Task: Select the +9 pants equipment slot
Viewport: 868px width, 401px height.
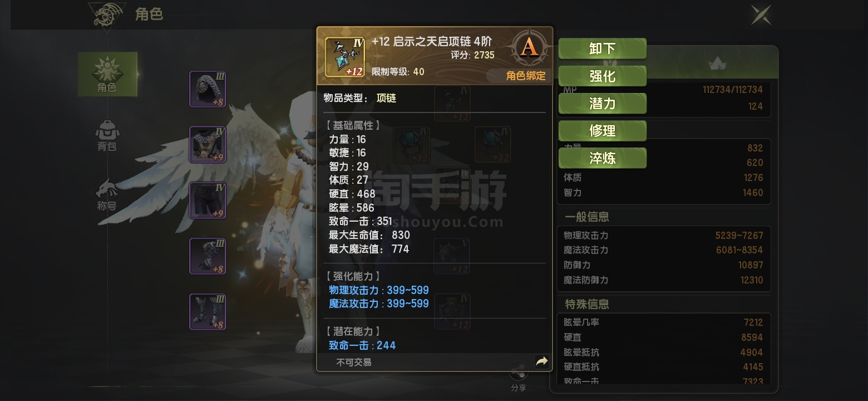Action: [x=208, y=200]
